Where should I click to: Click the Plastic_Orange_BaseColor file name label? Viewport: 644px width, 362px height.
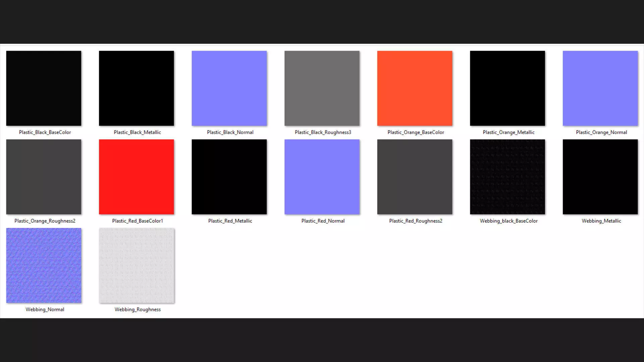pos(416,132)
